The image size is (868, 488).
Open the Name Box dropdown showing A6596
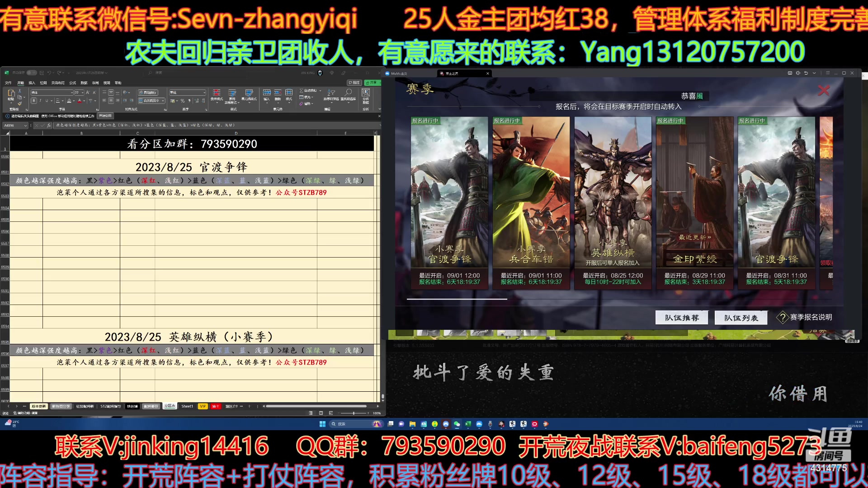(25, 126)
